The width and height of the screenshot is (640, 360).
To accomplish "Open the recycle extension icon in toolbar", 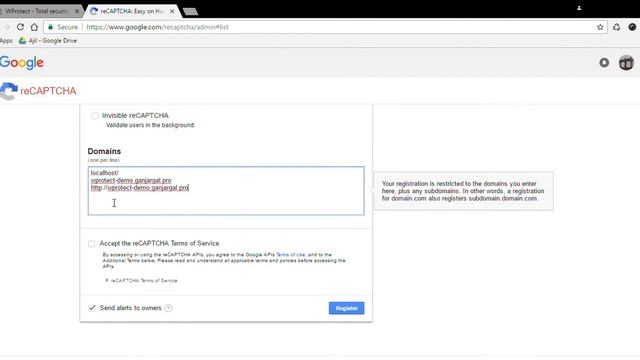I will 616,27.
